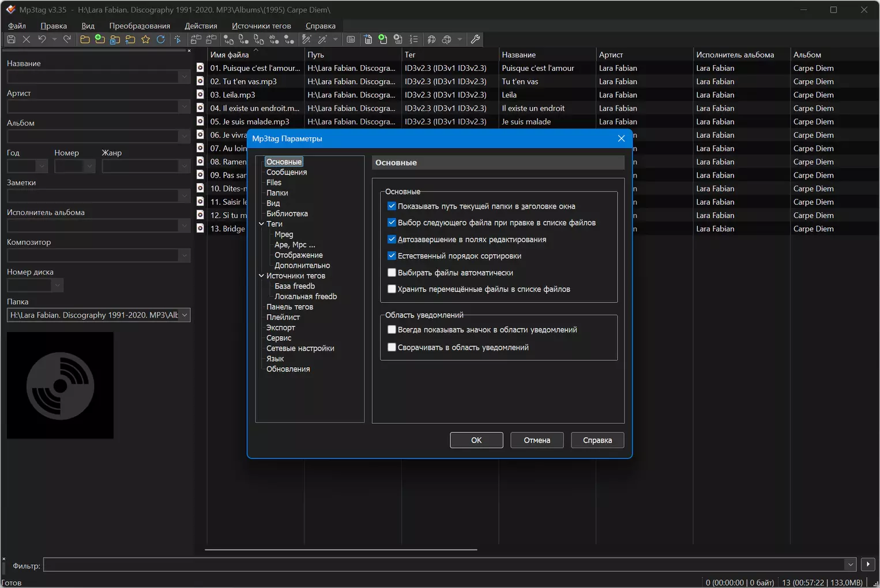Viewport: 880px width, 588px height.
Task: Click the horizontal scrollbar under file list
Action: point(341,549)
